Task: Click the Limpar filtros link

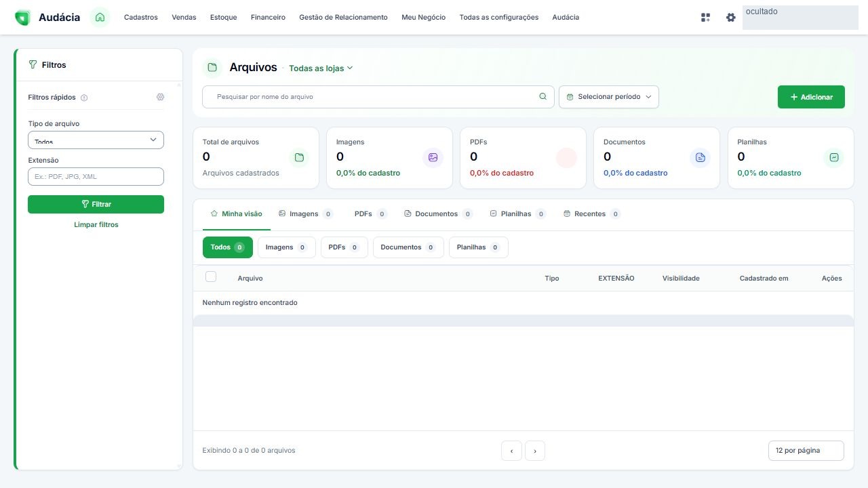Action: [96, 224]
